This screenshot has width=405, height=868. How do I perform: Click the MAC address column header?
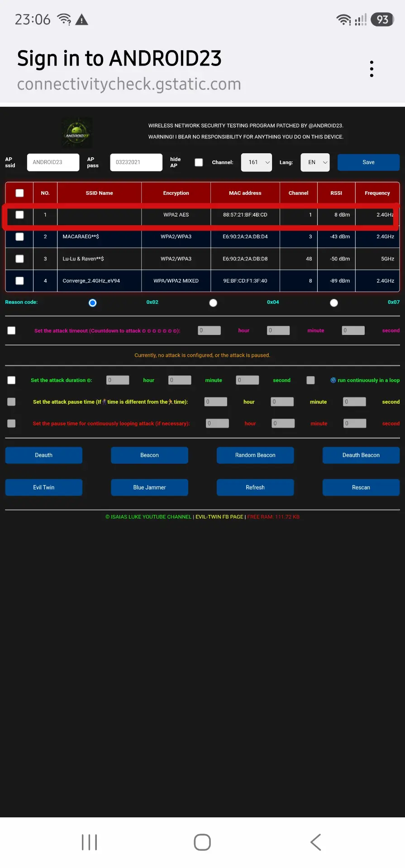coord(245,193)
